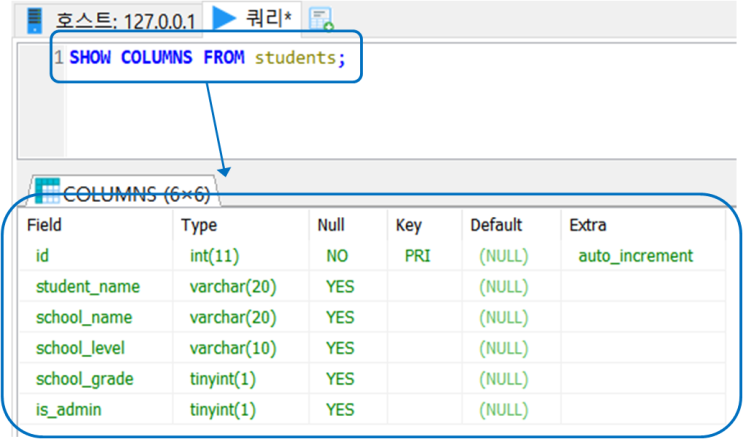Click the '(NULL)' default cell for school_name
Image resolution: width=743 pixels, height=439 pixels.
512,317
